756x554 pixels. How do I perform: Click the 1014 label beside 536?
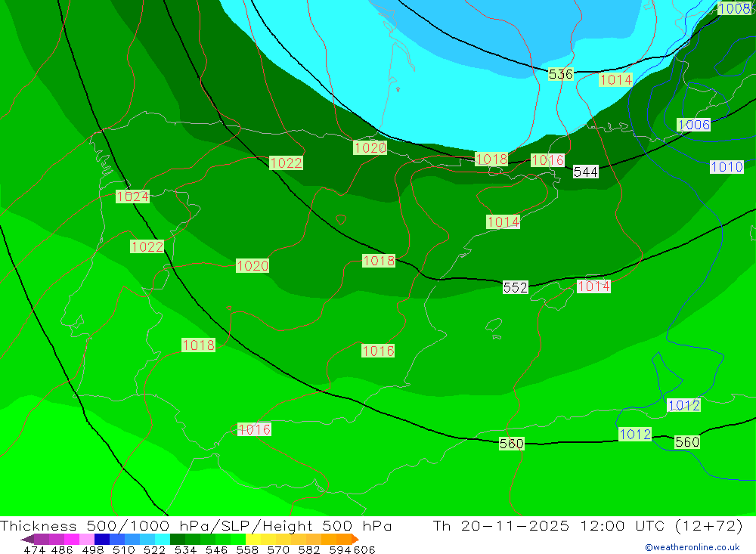pyautogui.click(x=615, y=79)
